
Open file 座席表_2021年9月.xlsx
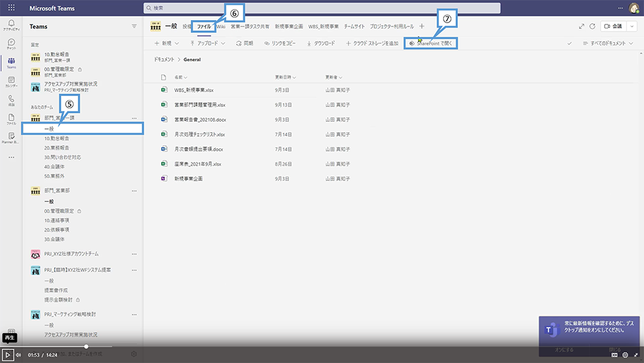tap(198, 164)
